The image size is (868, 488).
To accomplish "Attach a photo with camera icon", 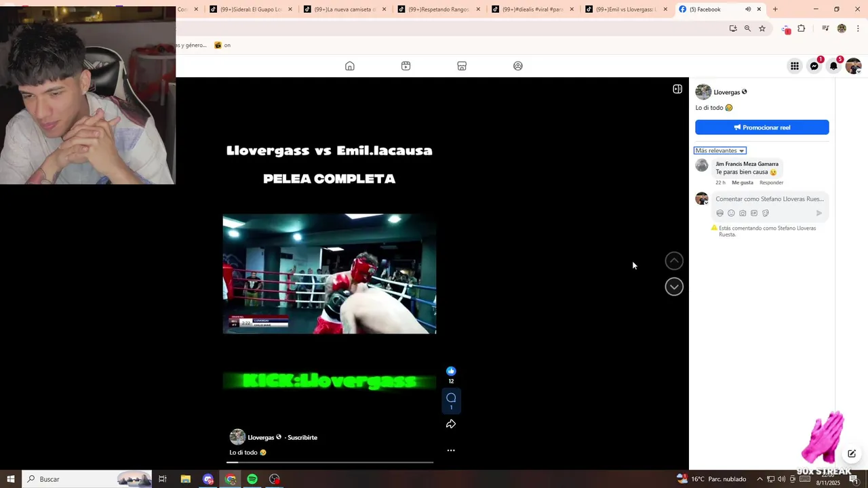I will click(x=743, y=213).
